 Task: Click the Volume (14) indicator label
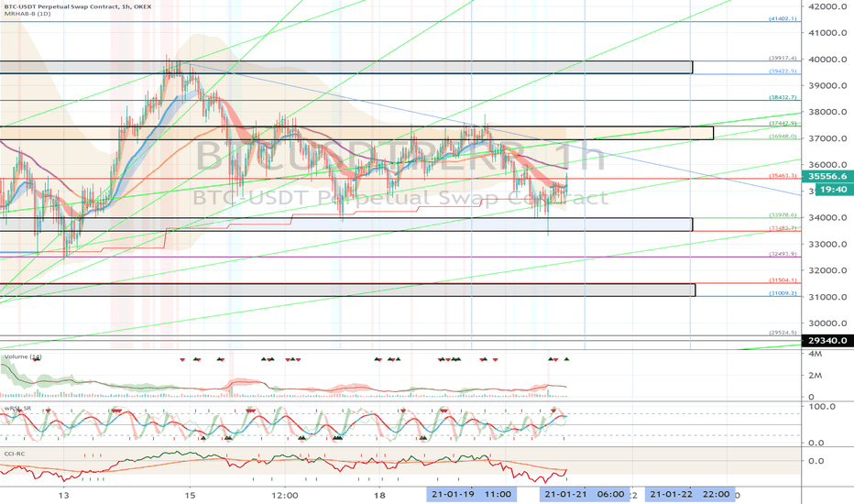(x=23, y=356)
